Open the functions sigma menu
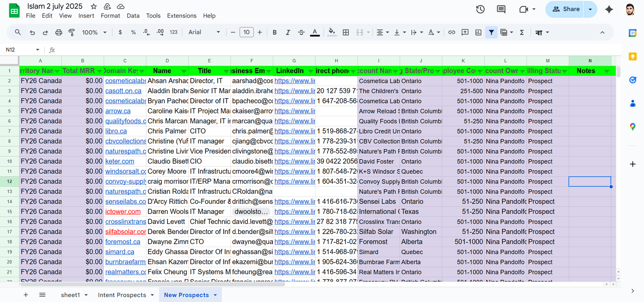644x302 pixels. point(522,33)
